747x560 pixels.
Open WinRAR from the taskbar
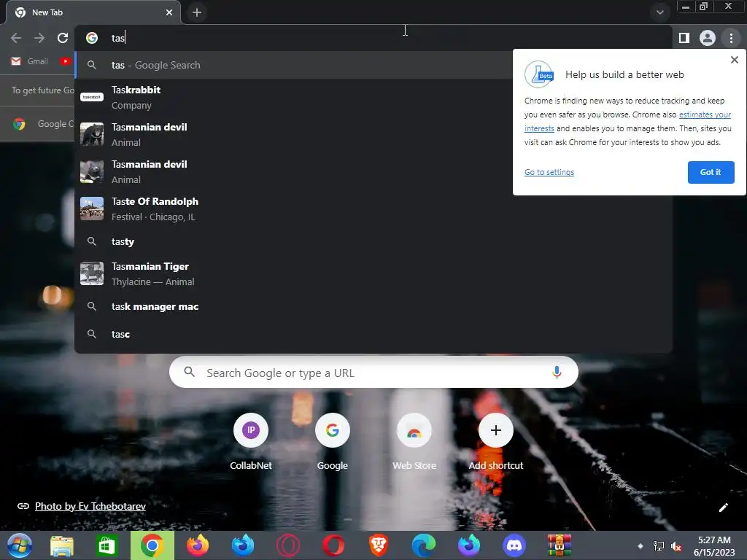[x=559, y=545]
